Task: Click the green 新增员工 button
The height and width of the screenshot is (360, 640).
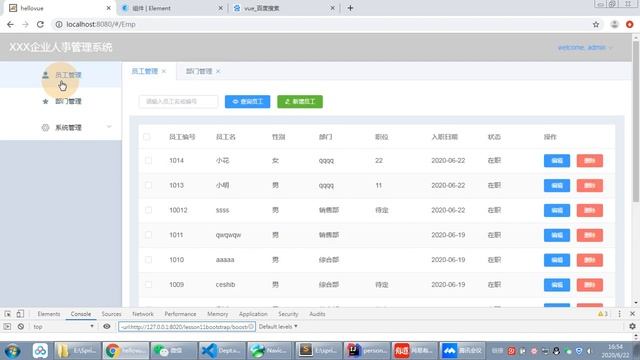Action: click(300, 101)
